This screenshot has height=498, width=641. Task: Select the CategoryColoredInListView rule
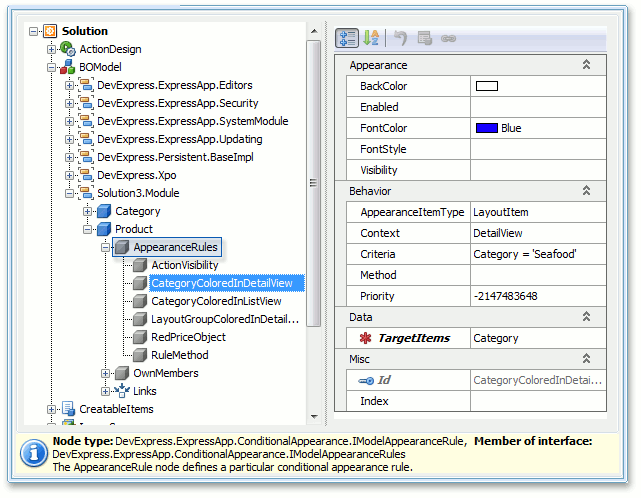pyautogui.click(x=216, y=301)
